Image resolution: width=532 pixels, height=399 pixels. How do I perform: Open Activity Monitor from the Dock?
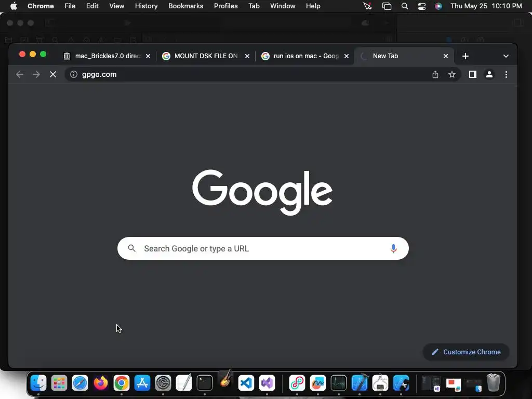pyautogui.click(x=339, y=383)
